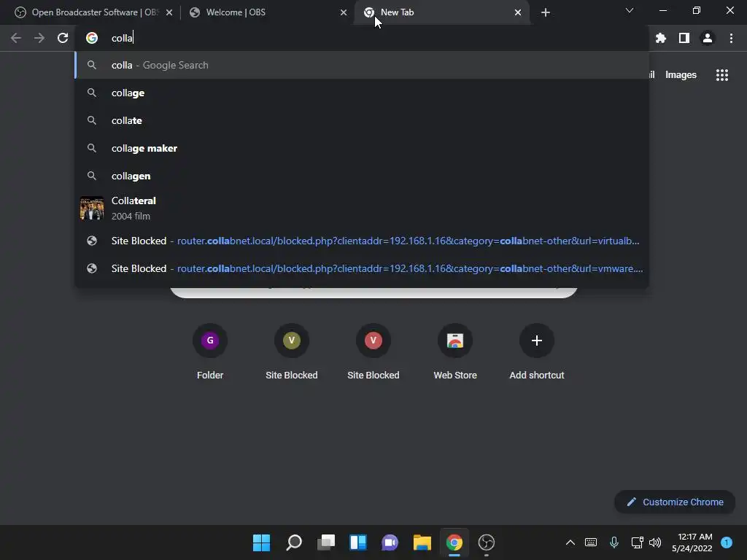This screenshot has height=560, width=747.
Task: Open a new tab with the plus button
Action: tap(546, 12)
